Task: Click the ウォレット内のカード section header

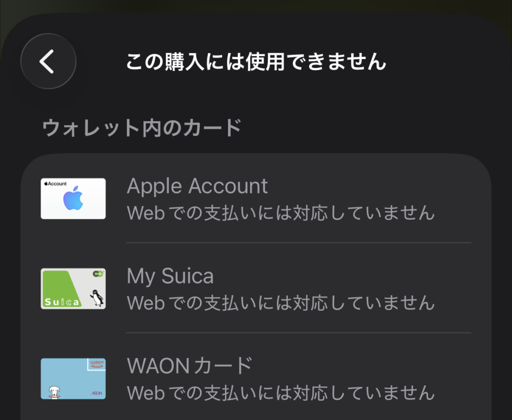Action: coord(142,128)
